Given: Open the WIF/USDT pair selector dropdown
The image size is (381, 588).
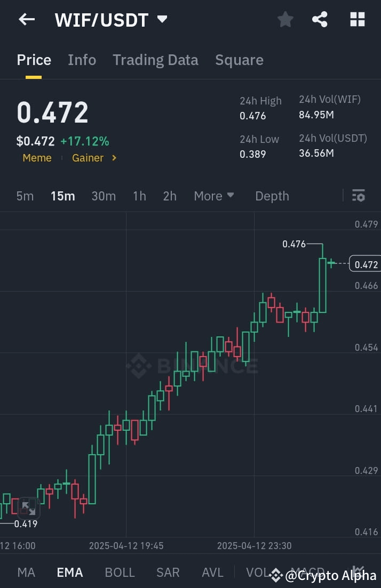Looking at the screenshot, I should [x=110, y=19].
